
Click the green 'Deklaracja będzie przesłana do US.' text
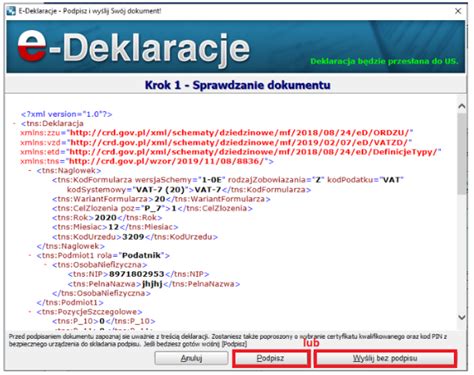click(x=384, y=61)
